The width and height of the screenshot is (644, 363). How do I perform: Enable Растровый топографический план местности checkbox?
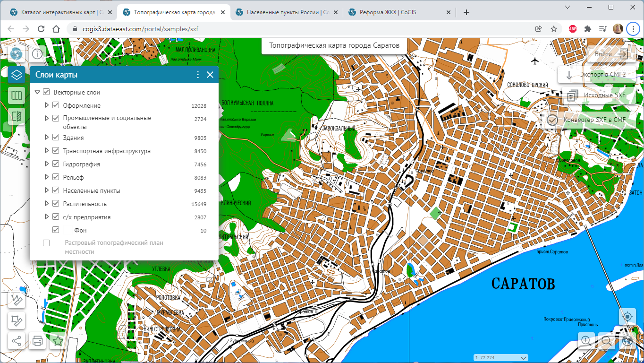(x=46, y=243)
